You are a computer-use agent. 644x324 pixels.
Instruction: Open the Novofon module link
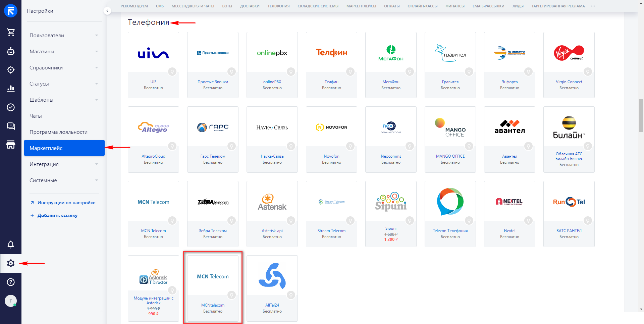[x=331, y=156]
